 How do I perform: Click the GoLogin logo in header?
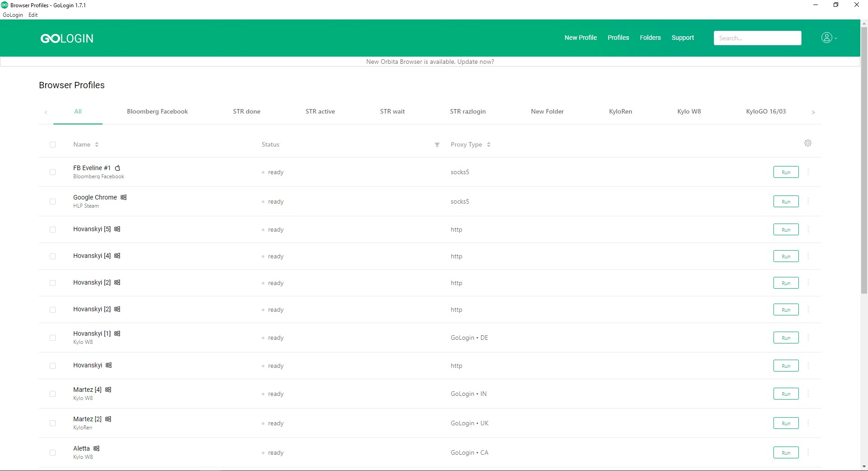pos(67,38)
